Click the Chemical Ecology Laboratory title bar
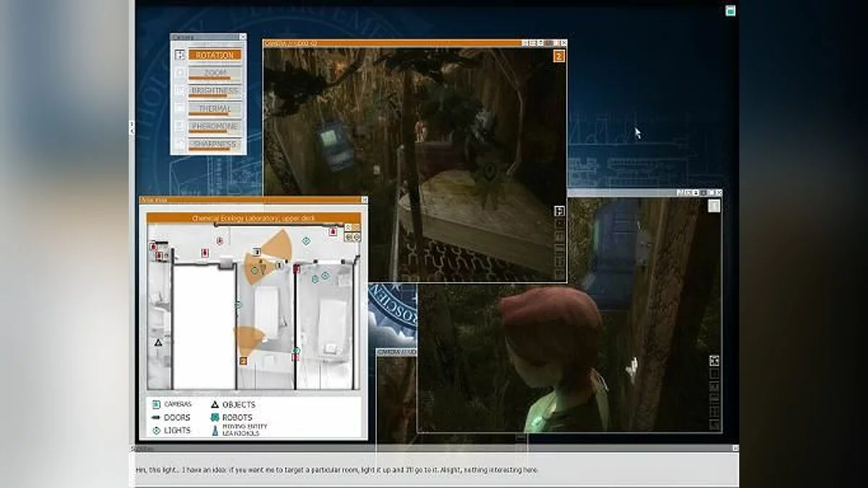Image resolution: width=868 pixels, height=488 pixels. (x=254, y=218)
